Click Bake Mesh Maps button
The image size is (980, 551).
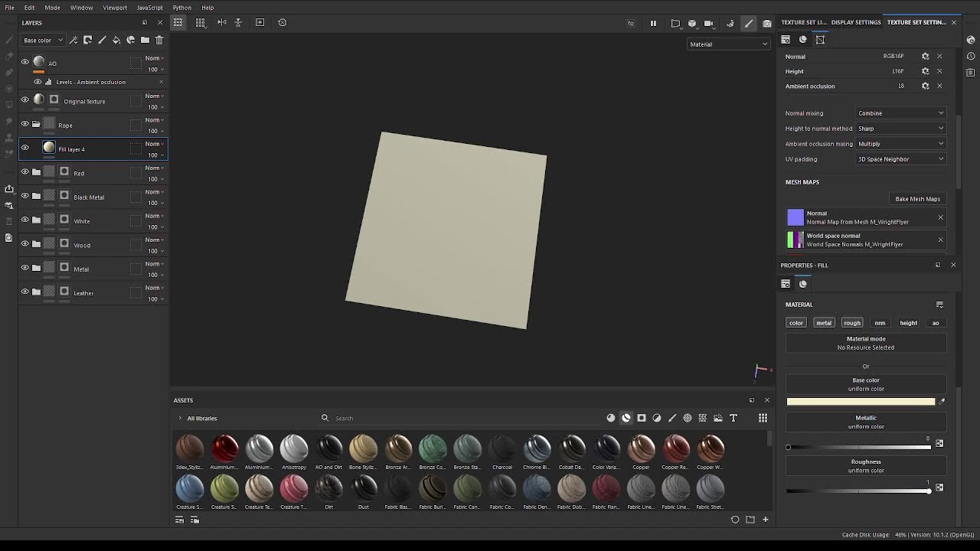917,199
